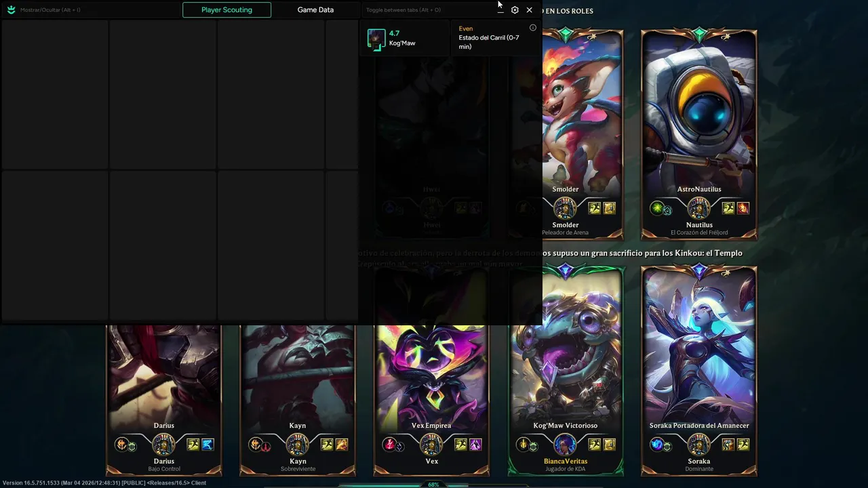The height and width of the screenshot is (488, 868).
Task: Click Vex's purple summoner spell icon
Action: tap(475, 445)
